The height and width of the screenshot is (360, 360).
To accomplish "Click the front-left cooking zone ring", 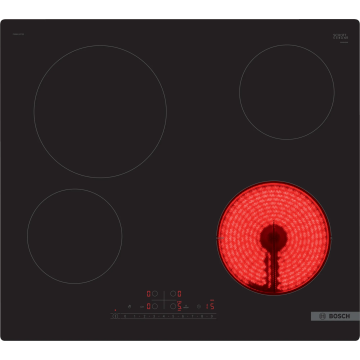I will click(x=75, y=236).
